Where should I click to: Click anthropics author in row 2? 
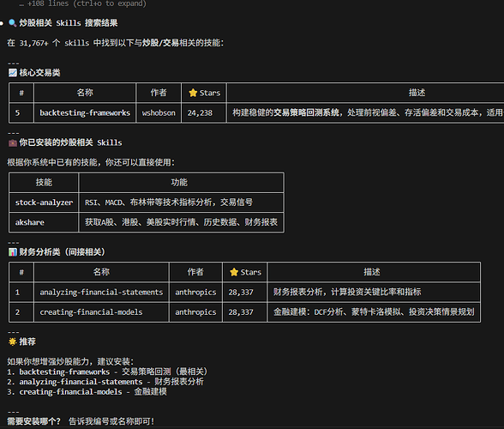pos(195,312)
